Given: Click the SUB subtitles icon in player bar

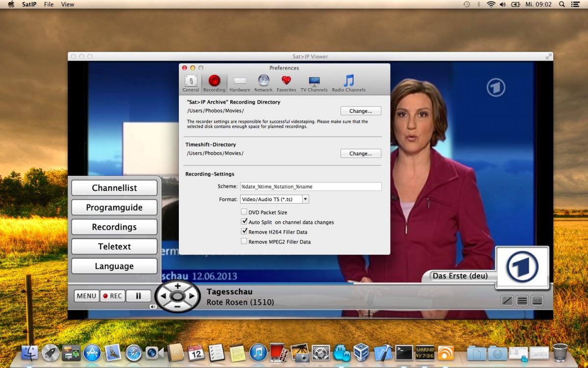Looking at the screenshot, I should click(x=537, y=301).
